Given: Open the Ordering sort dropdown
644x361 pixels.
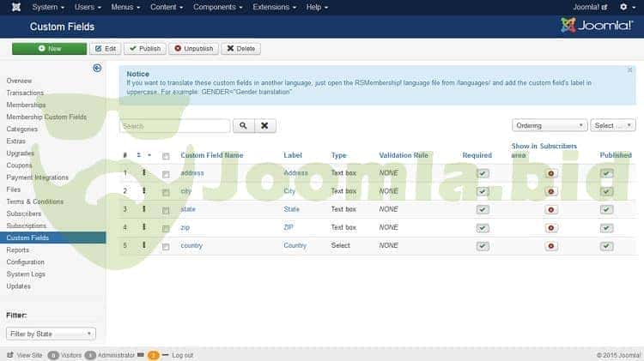Looking at the screenshot, I should click(550, 125).
